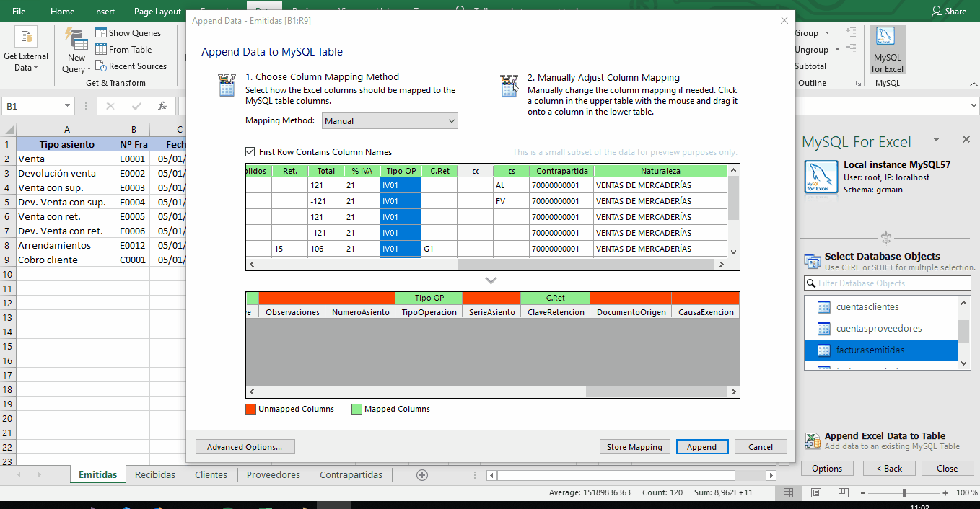The image size is (980, 509).
Task: Switch to Normal view in status bar
Action: [788, 492]
